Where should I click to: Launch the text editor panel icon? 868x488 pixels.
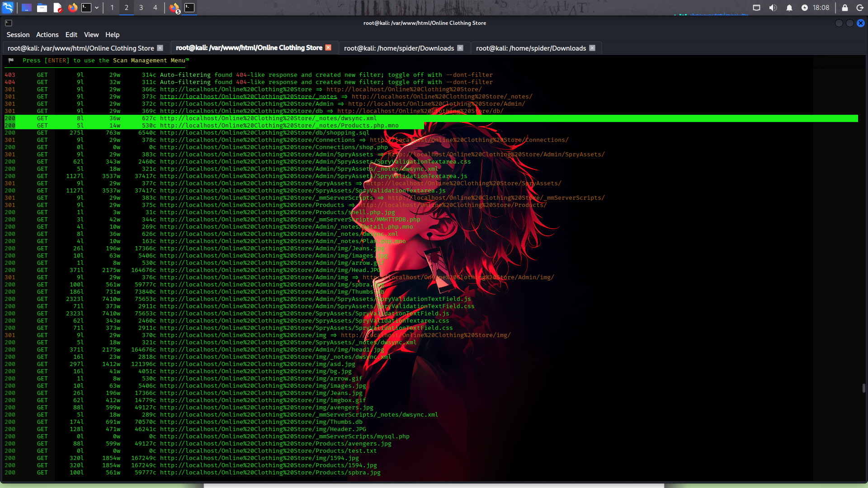[x=57, y=8]
